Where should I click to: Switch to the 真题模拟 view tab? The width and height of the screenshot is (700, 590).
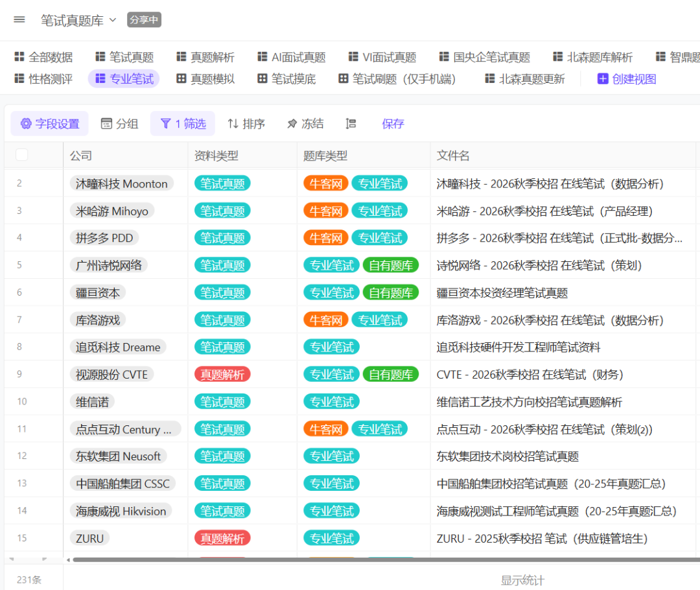tap(205, 79)
